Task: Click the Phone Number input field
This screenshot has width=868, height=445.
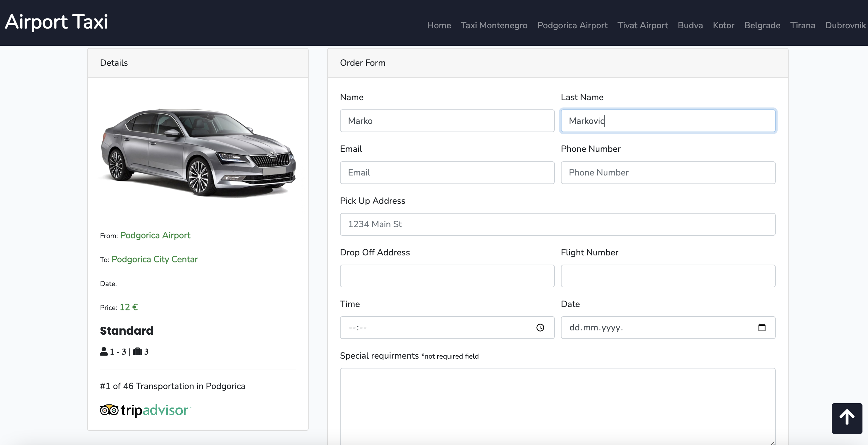Action: pos(668,172)
